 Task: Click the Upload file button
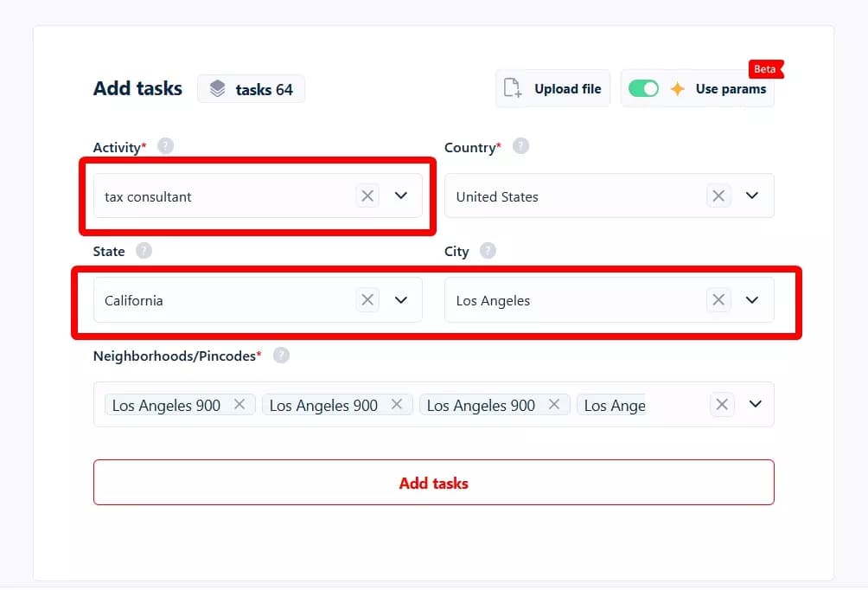click(553, 88)
